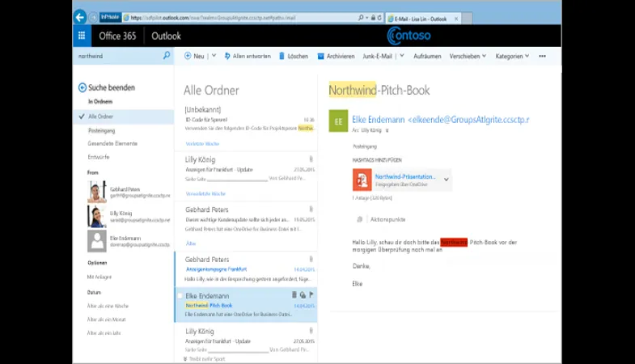The width and height of the screenshot is (635, 364).
Task: Click the search magnifier icon
Action: 167,57
